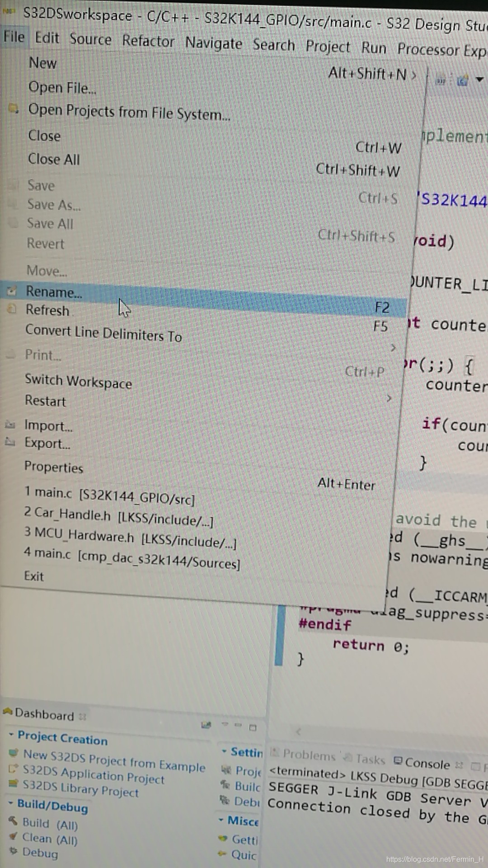The image size is (488, 868).
Task: Open the top toolbar's black dropdown arrow
Action: [480, 80]
